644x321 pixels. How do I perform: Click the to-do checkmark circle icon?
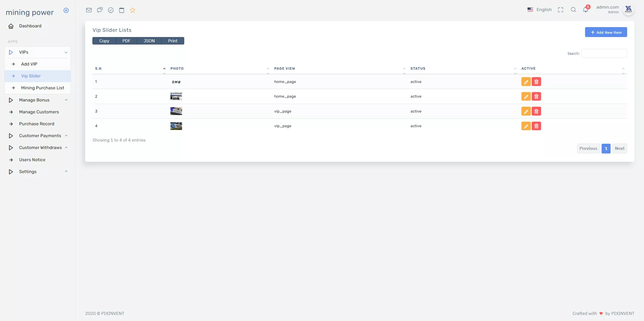pos(111,10)
